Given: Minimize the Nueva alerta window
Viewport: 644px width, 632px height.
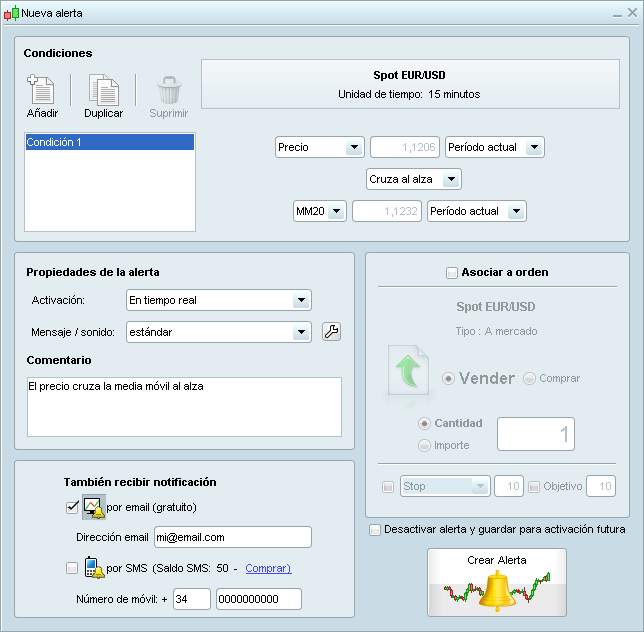Looking at the screenshot, I should pos(617,14).
